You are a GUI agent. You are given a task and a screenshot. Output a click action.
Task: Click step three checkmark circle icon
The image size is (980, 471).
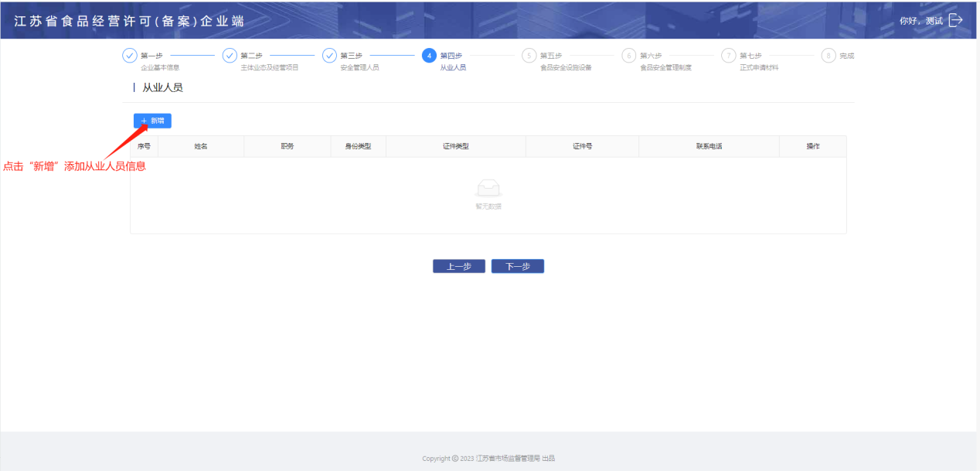point(329,56)
